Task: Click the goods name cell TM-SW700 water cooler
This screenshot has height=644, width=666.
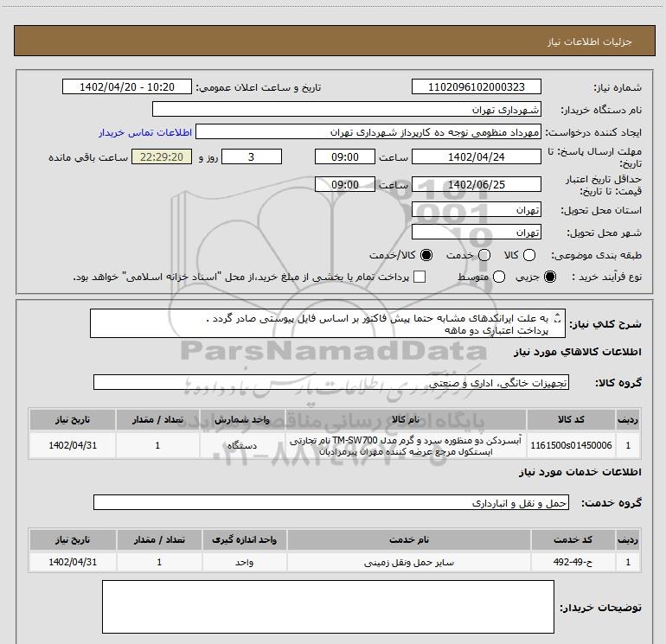Action: click(406, 445)
